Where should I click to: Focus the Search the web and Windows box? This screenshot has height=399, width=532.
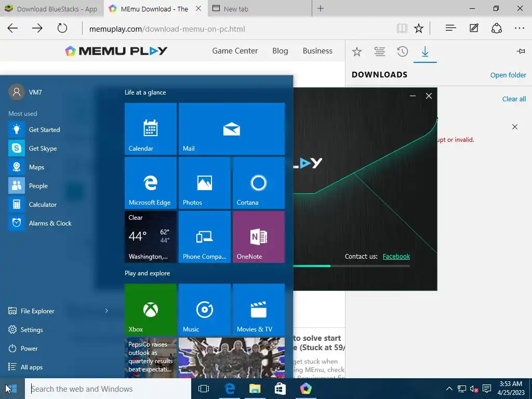108,389
